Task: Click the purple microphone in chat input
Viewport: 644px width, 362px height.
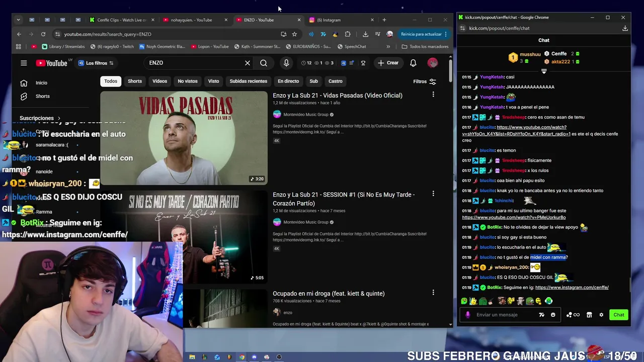Action: [468, 315]
